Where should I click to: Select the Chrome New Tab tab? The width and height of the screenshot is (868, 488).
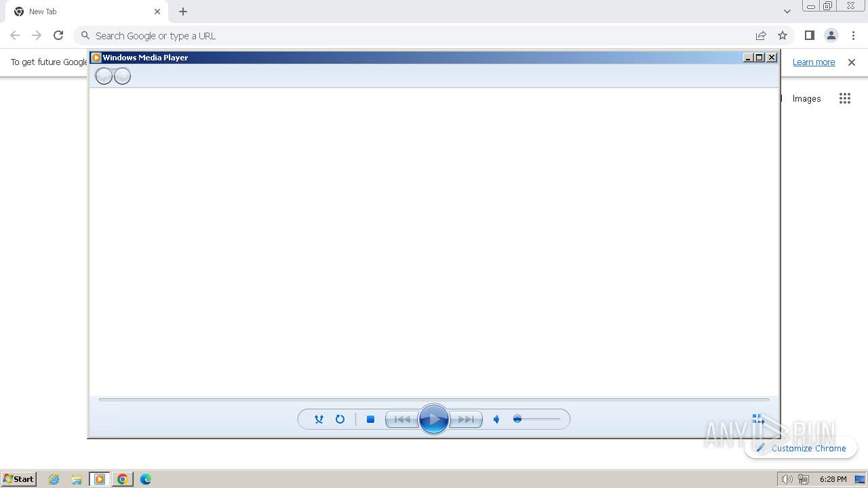point(86,12)
